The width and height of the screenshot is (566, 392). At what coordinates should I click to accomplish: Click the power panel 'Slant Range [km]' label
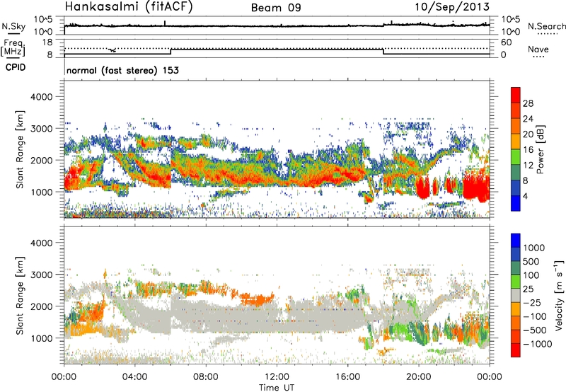click(20, 150)
